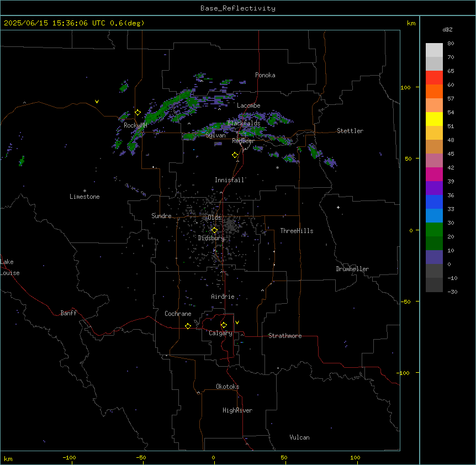Click the Banff label on the map
The height and width of the screenshot is (465, 476).
click(68, 313)
